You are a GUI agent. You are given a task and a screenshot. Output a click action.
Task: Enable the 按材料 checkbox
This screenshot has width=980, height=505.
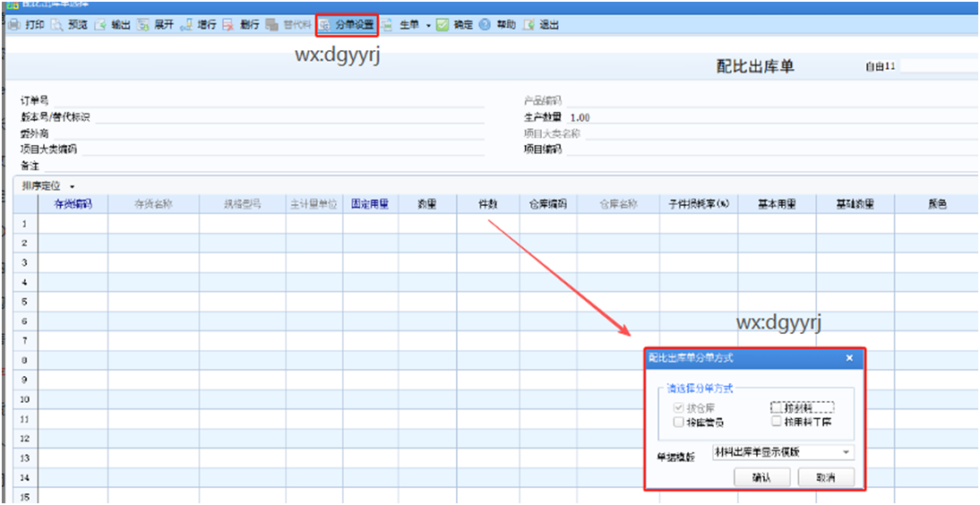coord(777,407)
